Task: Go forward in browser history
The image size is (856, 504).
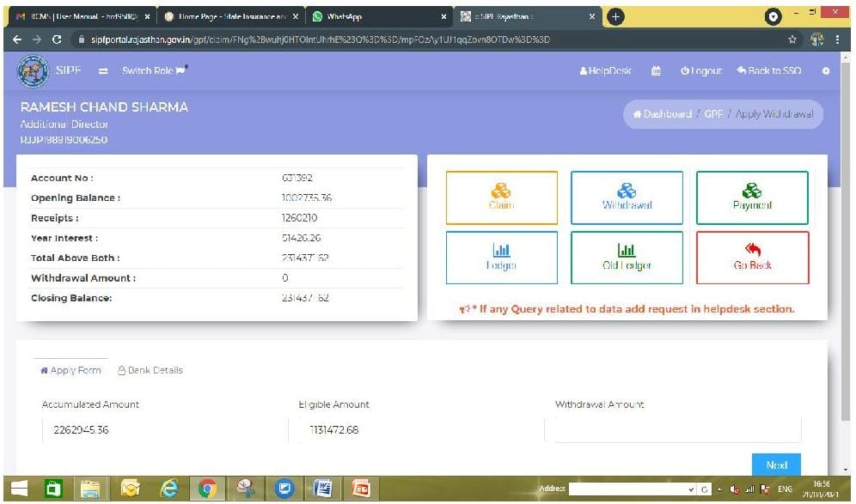Action: [37, 39]
